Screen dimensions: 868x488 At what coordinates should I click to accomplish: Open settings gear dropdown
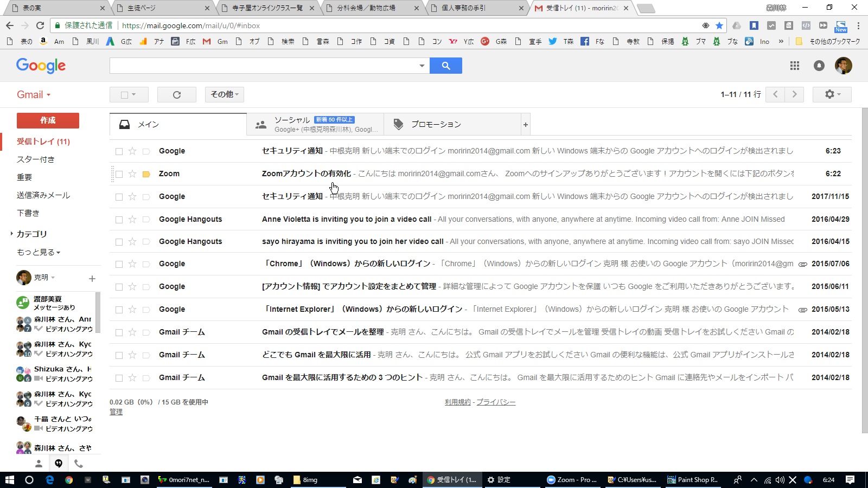pyautogui.click(x=832, y=94)
